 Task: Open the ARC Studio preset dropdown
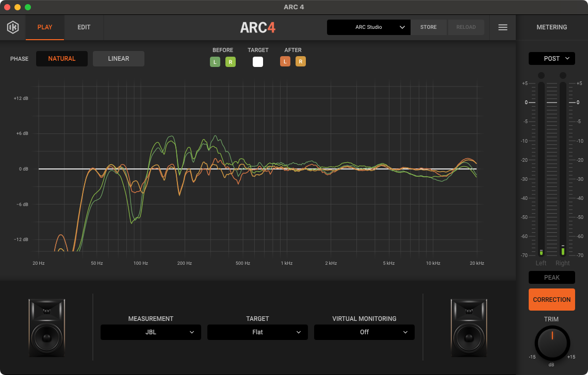(369, 27)
